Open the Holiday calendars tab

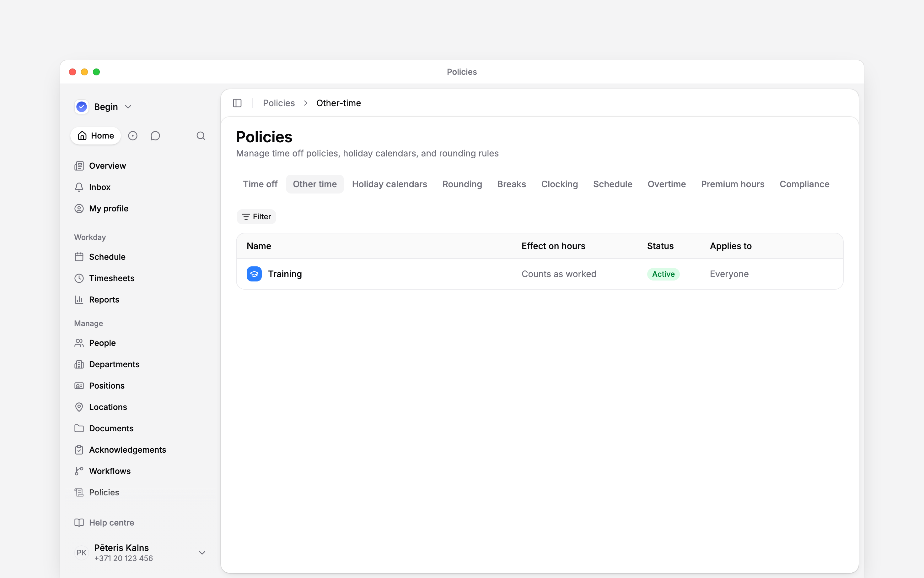(x=389, y=184)
